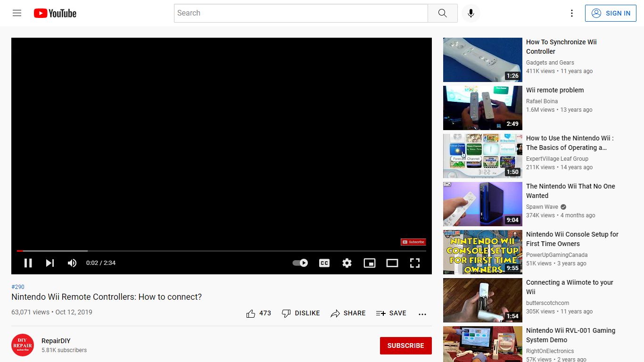Image resolution: width=644 pixels, height=362 pixels.
Task: Open 'The Nintendo Wii That No One Wanted' title
Action: 570,191
